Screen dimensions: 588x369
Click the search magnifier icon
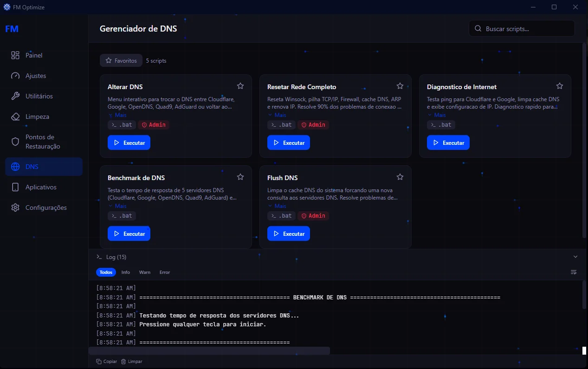coord(478,29)
